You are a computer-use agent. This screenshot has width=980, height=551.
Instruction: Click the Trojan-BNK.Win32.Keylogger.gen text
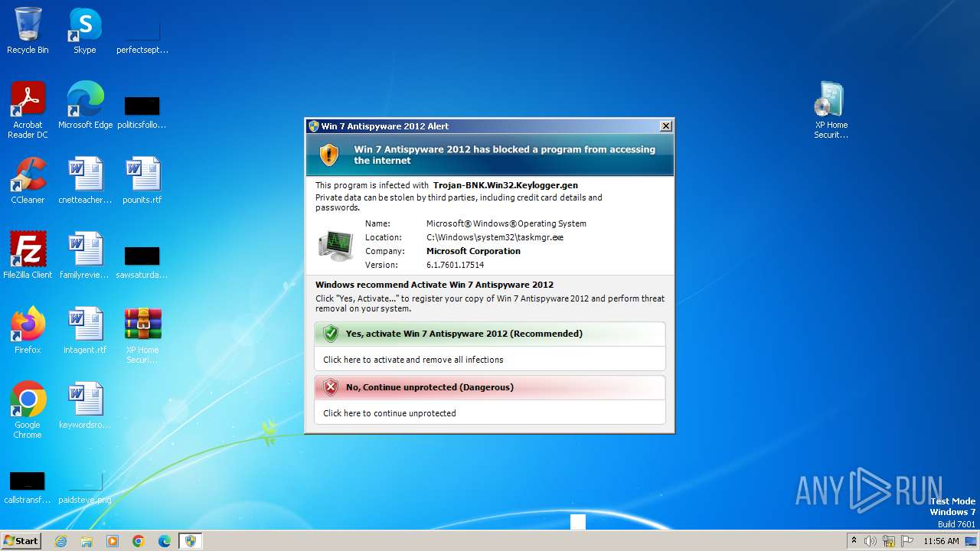[x=505, y=185]
